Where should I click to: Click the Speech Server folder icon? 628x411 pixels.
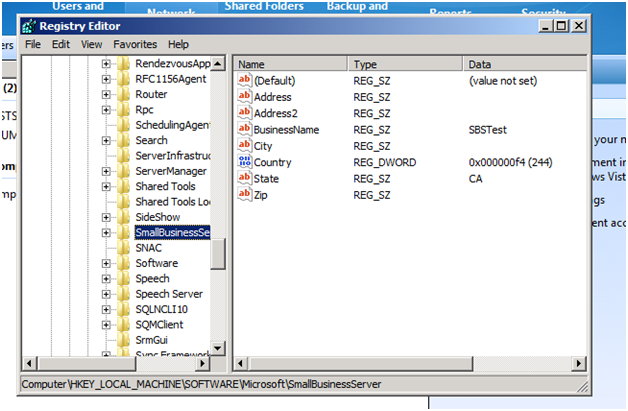click(124, 294)
